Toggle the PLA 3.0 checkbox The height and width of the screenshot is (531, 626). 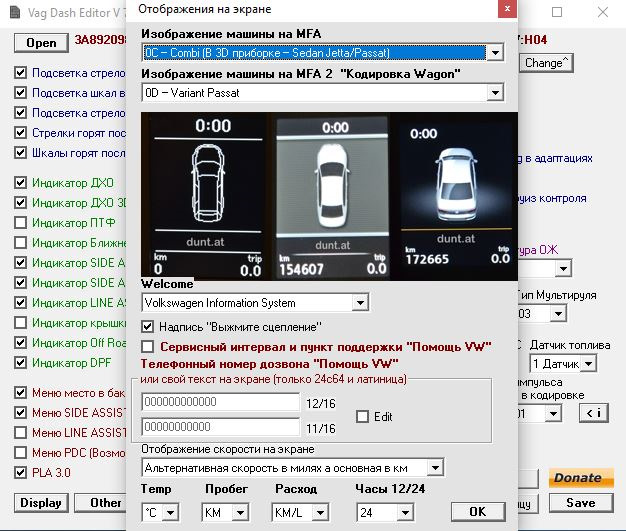click(x=21, y=472)
